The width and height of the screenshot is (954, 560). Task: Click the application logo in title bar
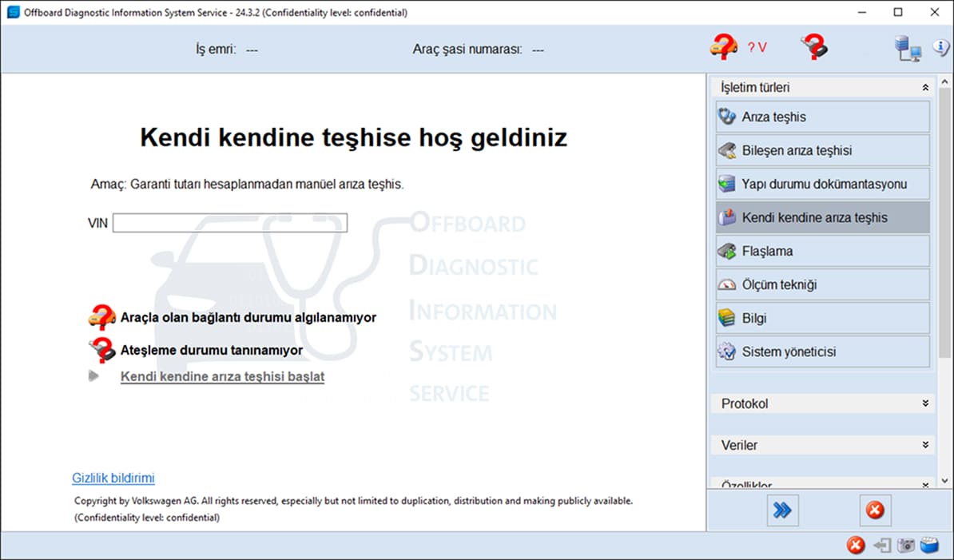13,12
